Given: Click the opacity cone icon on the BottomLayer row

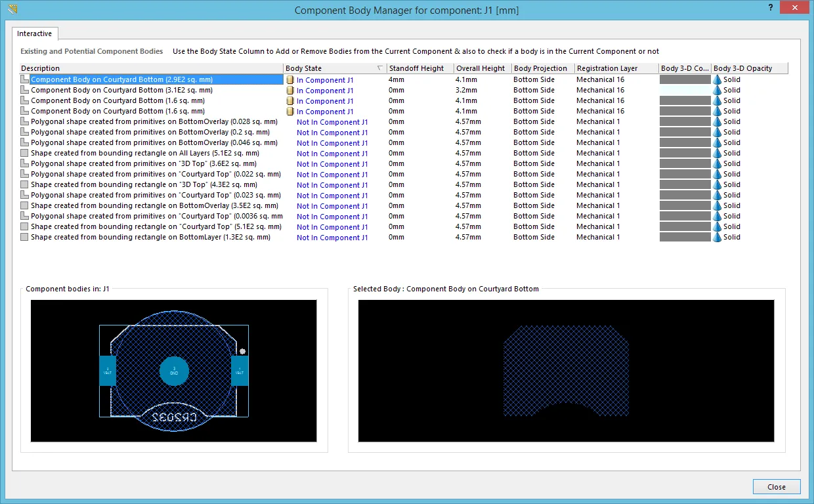Looking at the screenshot, I should (717, 237).
